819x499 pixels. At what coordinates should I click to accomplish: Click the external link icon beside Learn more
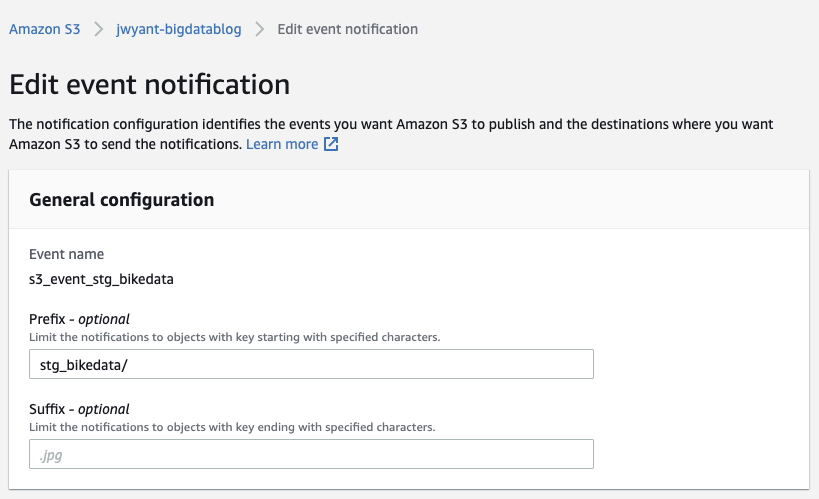(331, 144)
